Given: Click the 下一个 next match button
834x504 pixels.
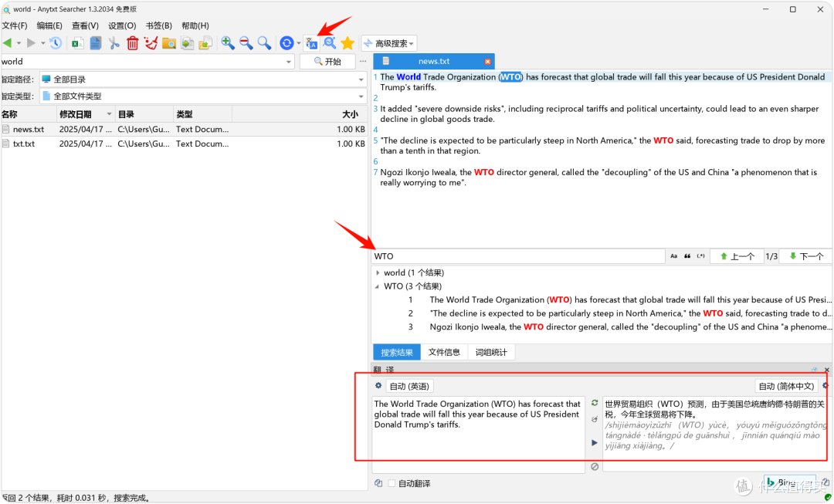Looking at the screenshot, I should point(805,256).
